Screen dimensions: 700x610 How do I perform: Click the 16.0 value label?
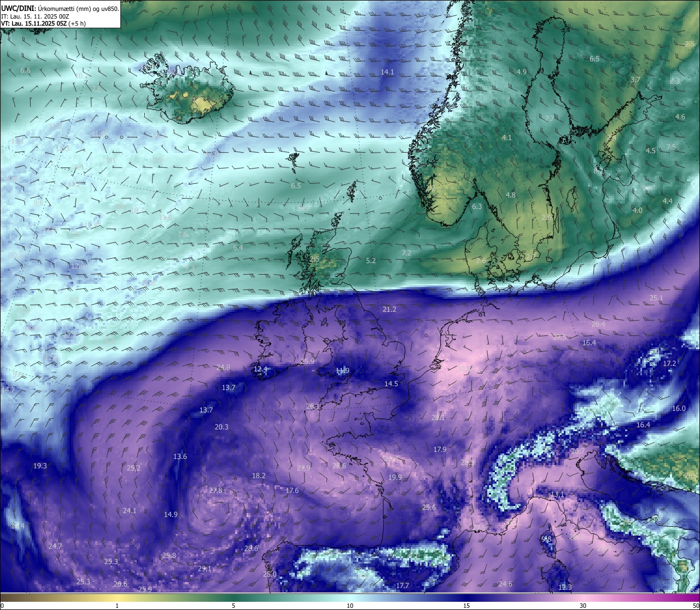(x=679, y=408)
